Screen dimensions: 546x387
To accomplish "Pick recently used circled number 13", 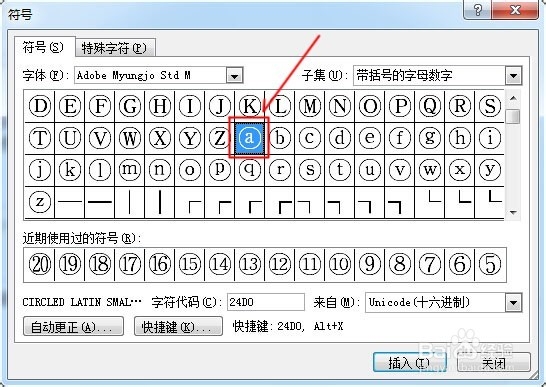I will click(x=250, y=264).
